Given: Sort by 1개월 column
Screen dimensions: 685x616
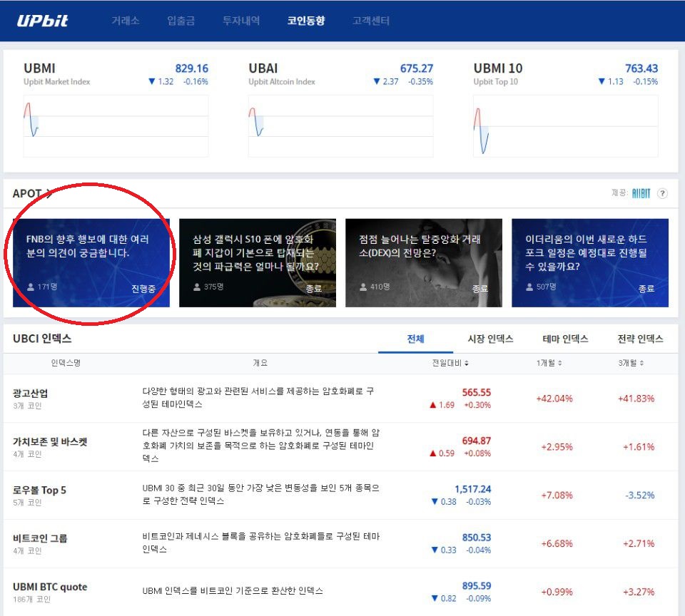Looking at the screenshot, I should click(549, 363).
